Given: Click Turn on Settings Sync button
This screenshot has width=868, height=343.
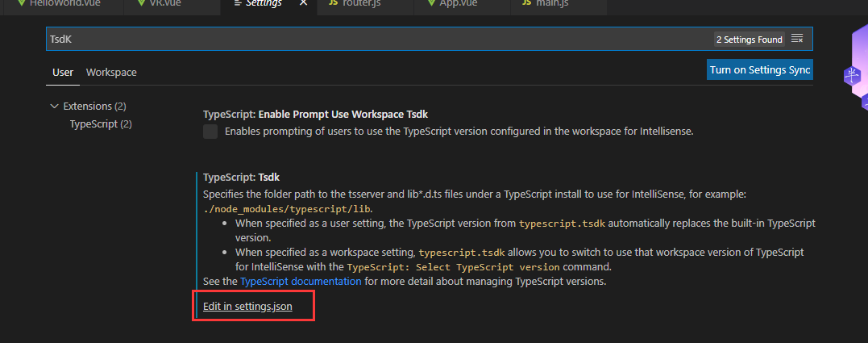Looking at the screenshot, I should click(759, 70).
